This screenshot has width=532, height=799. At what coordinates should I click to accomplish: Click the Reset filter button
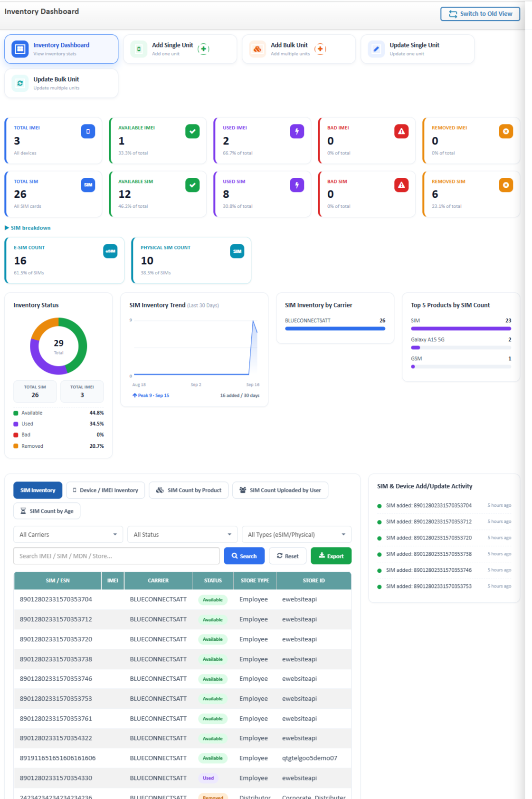pos(287,556)
